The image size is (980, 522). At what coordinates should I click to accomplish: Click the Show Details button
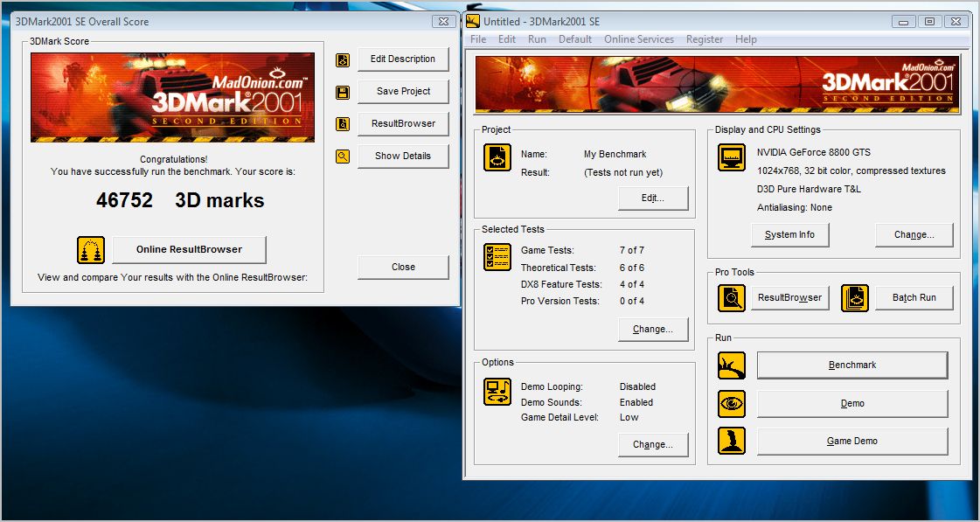click(x=403, y=157)
